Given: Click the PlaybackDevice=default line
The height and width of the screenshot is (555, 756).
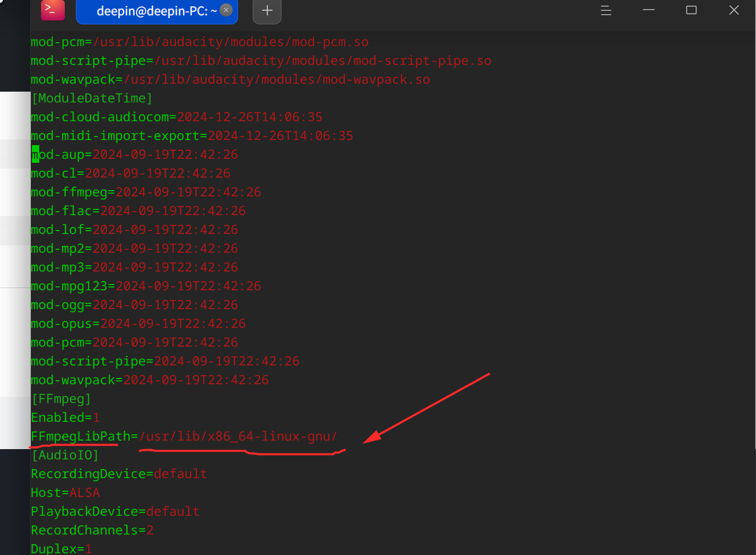Looking at the screenshot, I should coord(115,511).
